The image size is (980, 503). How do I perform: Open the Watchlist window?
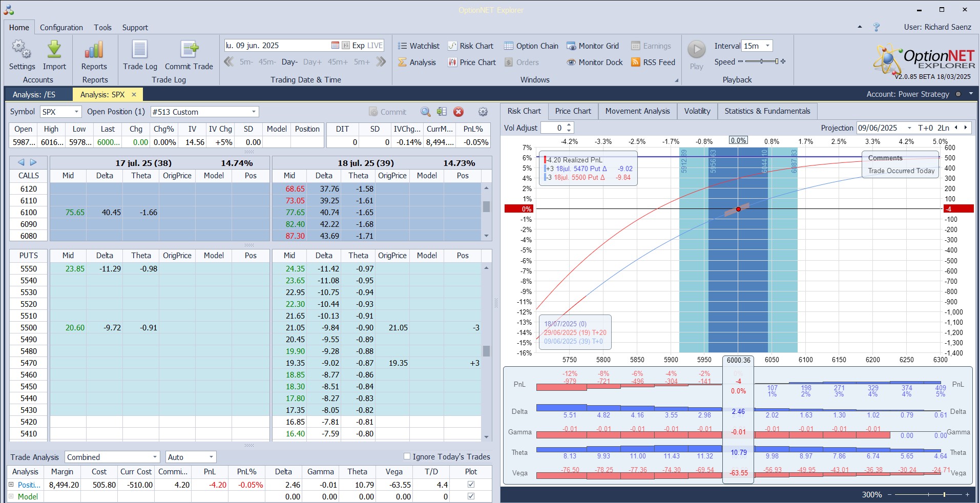coord(419,46)
